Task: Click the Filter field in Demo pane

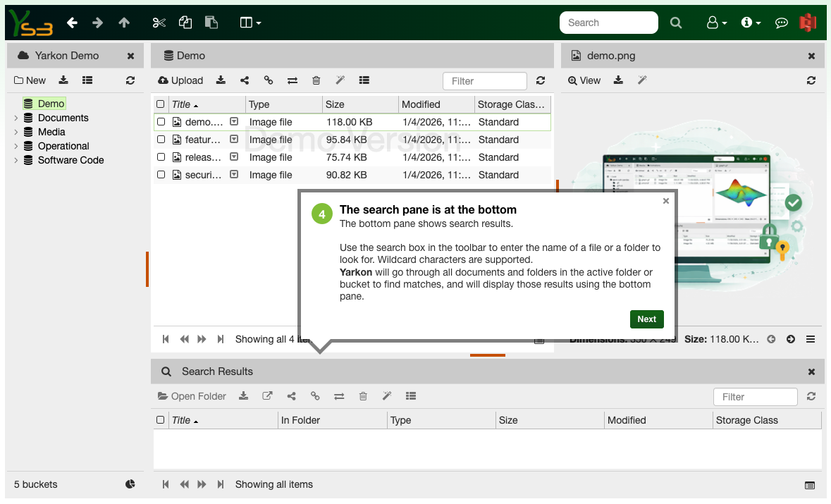Action: point(484,81)
